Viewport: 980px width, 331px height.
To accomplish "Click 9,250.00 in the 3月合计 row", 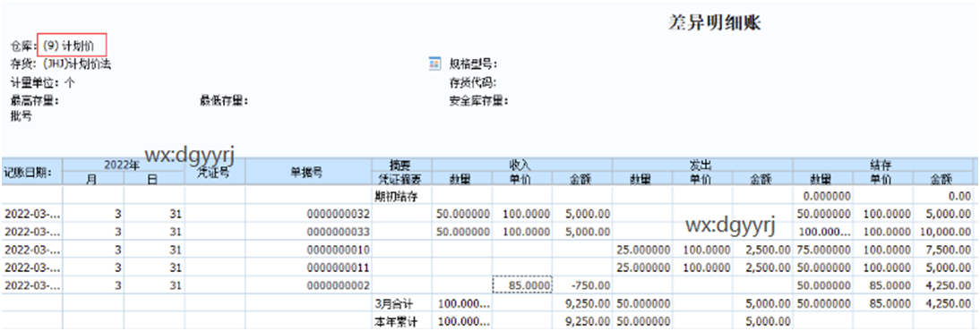I will pos(582,303).
